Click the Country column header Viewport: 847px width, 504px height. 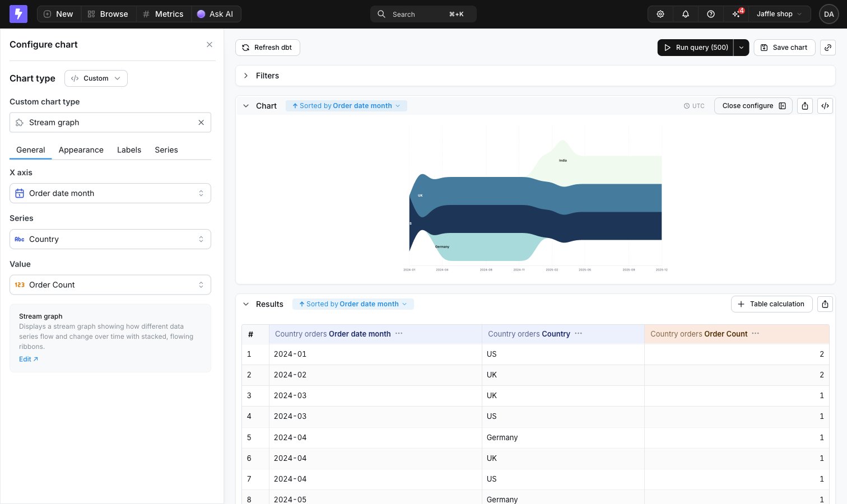coord(563,334)
